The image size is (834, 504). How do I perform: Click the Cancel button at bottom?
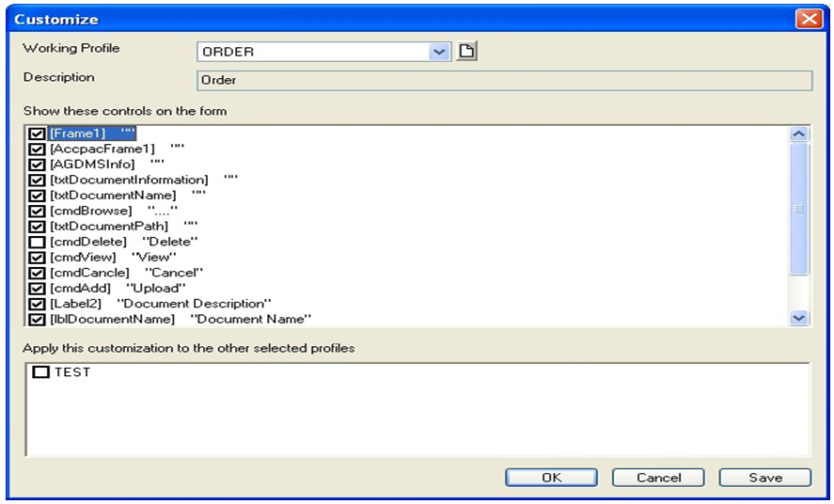[658, 478]
